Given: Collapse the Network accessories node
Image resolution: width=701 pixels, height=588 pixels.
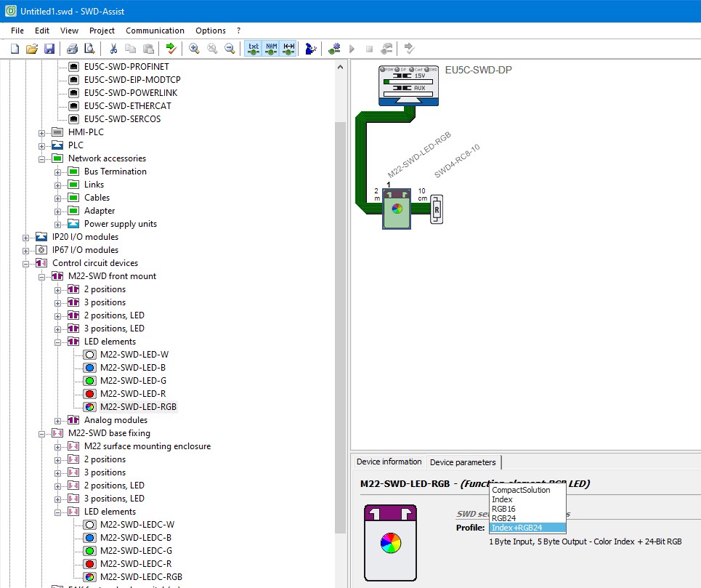Looking at the screenshot, I should [41, 159].
